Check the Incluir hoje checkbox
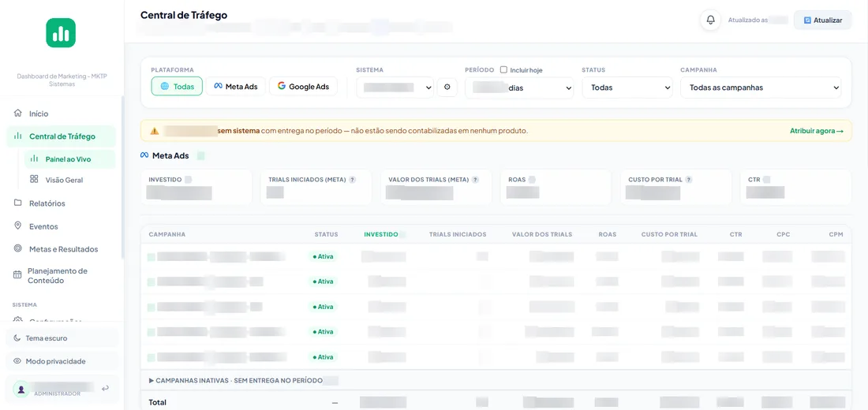Viewport: 868px width, 410px height. 503,69
